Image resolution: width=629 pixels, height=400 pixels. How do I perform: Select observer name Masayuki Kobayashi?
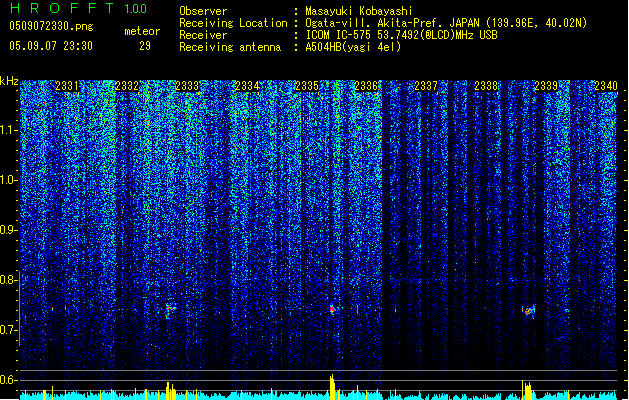point(359,11)
